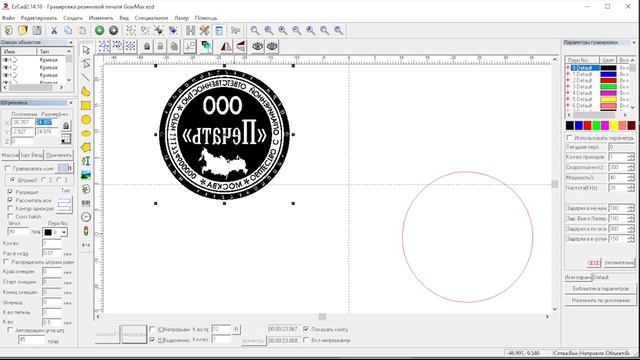Toggle the 'Cross hatch' checkbox
The image size is (640, 360).
click(x=11, y=217)
